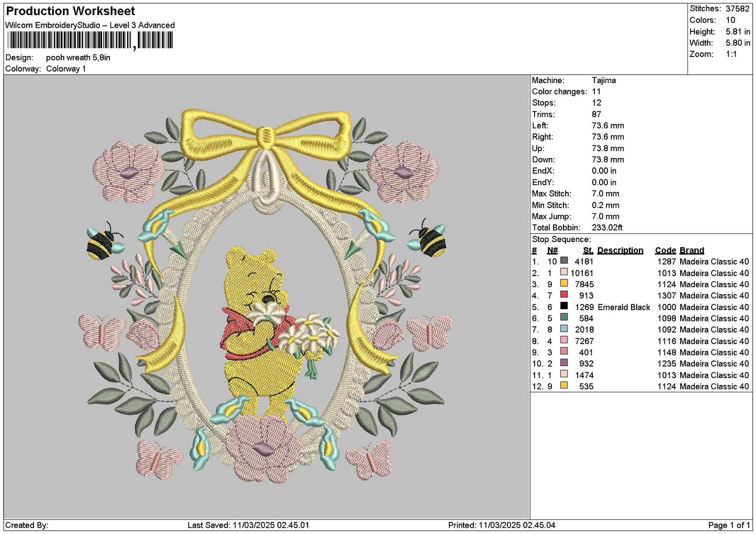Select the Max Stitch value 7.0 mm
Screen dimensions: 756x534
(x=606, y=194)
